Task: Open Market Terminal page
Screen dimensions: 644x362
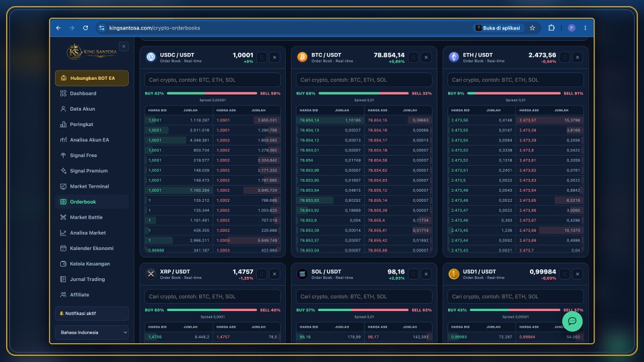Action: point(92,186)
